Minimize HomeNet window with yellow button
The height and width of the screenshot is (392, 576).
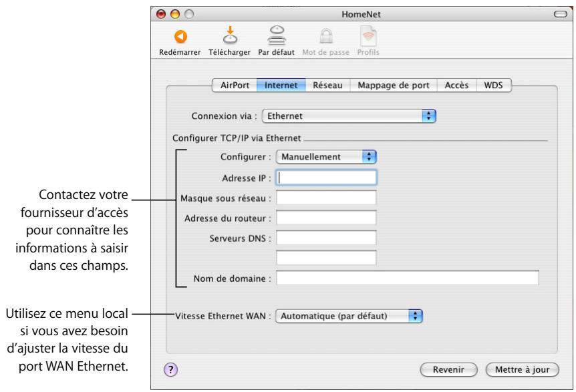pyautogui.click(x=175, y=14)
